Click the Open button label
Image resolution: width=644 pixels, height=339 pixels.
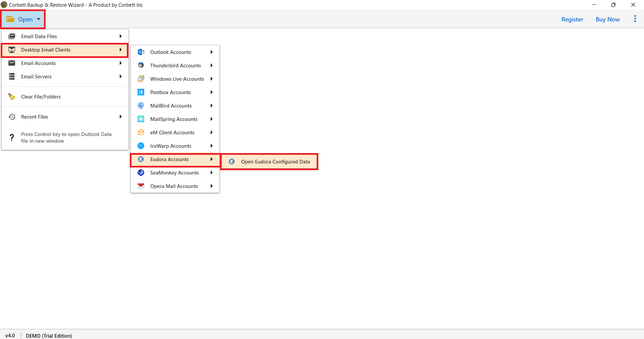tap(25, 19)
